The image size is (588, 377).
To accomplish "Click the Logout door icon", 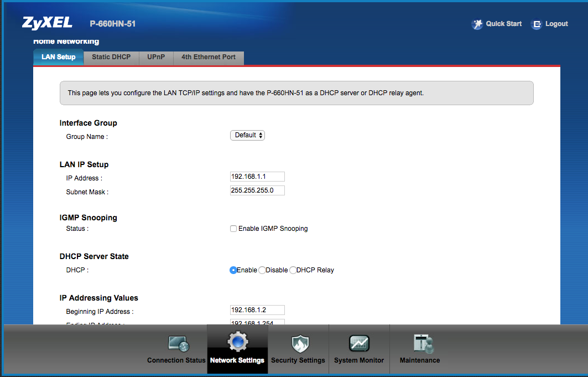I will [x=536, y=24].
